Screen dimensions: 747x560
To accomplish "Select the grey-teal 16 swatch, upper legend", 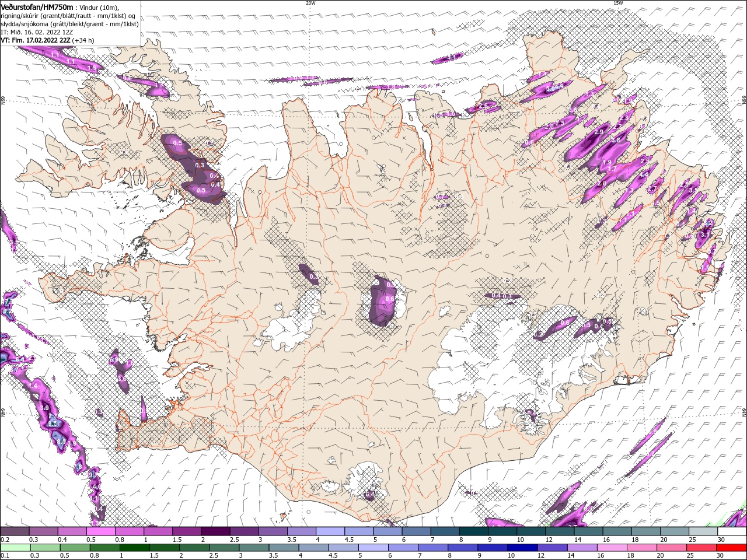I will 617,531.
